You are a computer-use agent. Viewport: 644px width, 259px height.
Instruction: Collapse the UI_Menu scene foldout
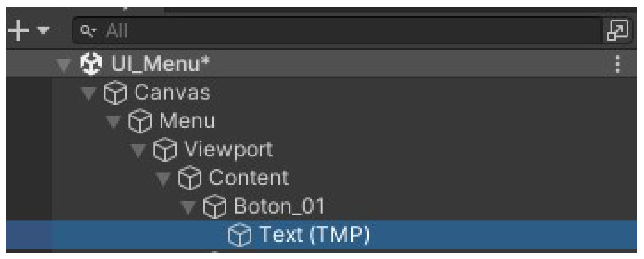63,64
